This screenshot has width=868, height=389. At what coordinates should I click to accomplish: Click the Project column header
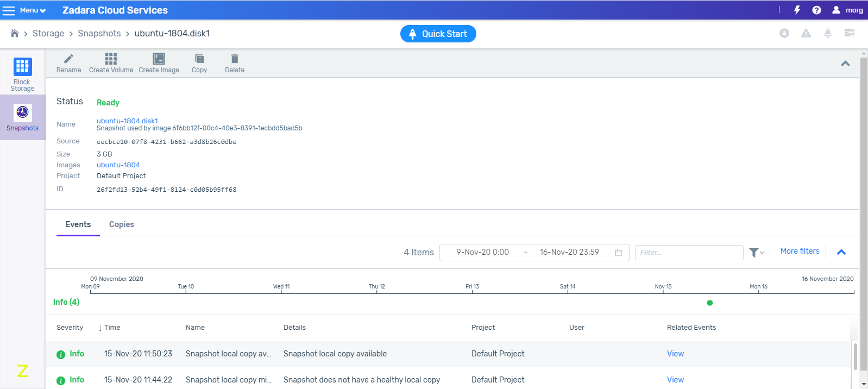coord(483,328)
